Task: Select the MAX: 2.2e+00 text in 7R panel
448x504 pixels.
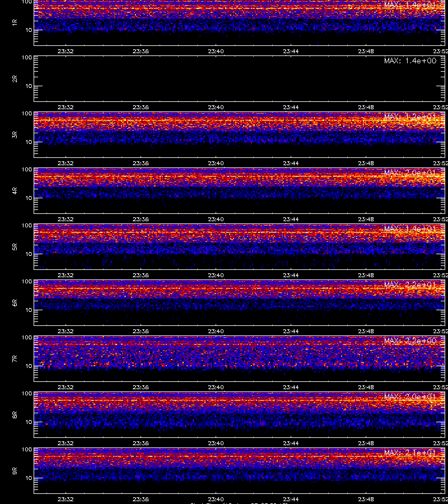Action: click(x=410, y=340)
